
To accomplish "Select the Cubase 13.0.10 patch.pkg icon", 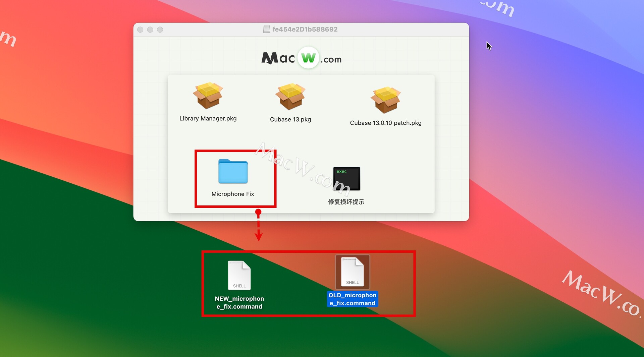I will coord(386,100).
